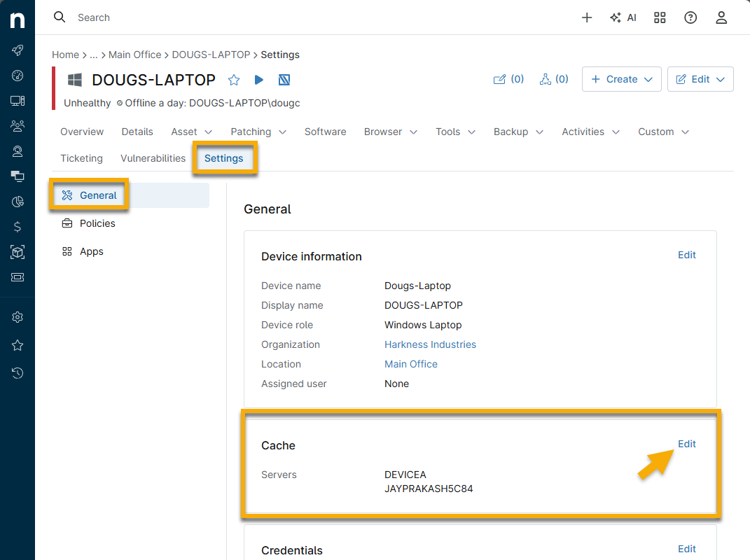The width and height of the screenshot is (750, 560).
Task: Expand the Backup tab menu
Action: [x=518, y=132]
